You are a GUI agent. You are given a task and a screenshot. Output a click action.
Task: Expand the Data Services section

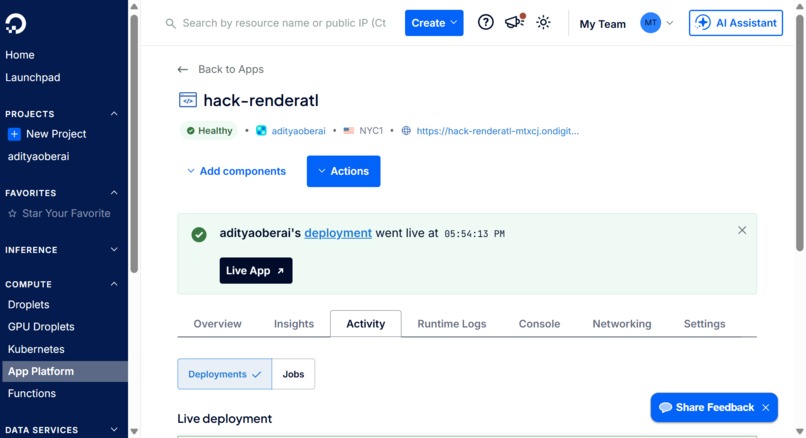click(114, 430)
